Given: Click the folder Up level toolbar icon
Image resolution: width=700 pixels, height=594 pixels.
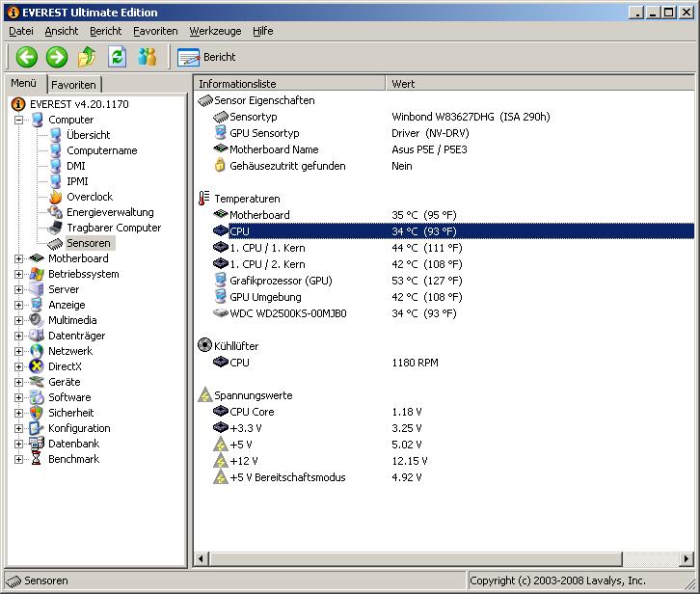Looking at the screenshot, I should 87,57.
